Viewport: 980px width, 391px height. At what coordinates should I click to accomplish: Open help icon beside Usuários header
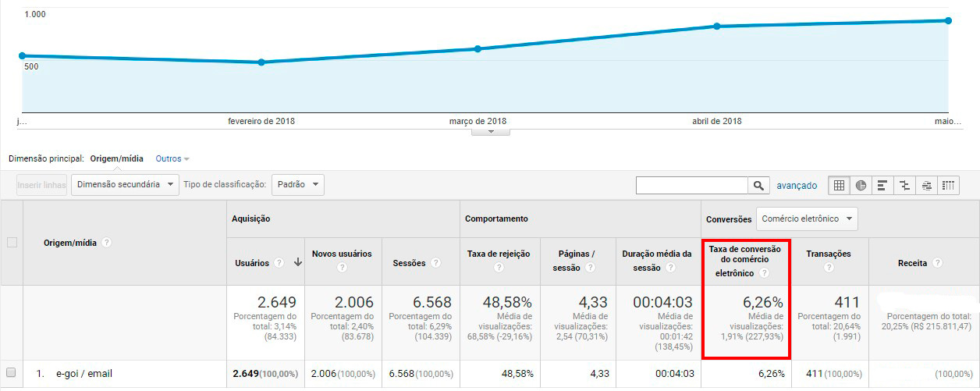pyautogui.click(x=279, y=263)
